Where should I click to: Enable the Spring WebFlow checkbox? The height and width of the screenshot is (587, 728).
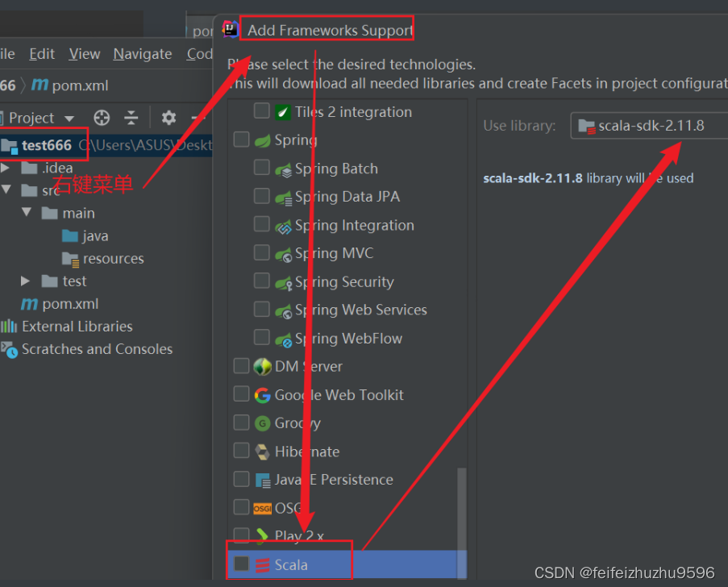tap(262, 338)
